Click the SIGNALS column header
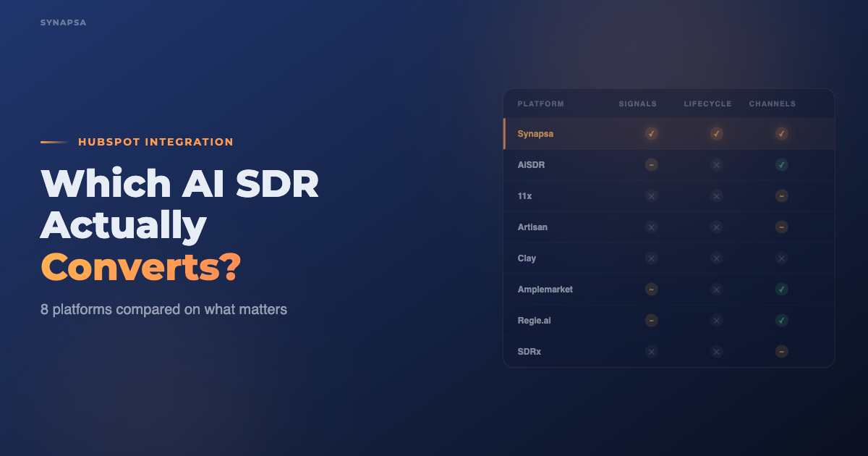This screenshot has height=456, width=868. [x=638, y=104]
